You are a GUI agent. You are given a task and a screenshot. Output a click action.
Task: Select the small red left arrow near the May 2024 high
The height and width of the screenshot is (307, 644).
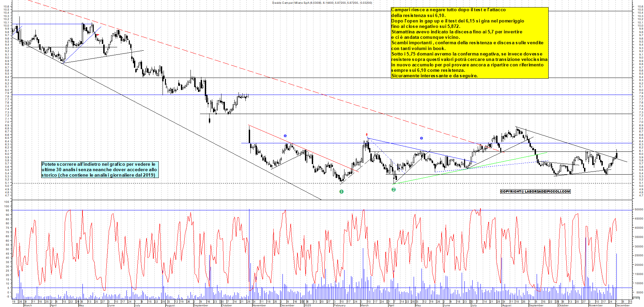[98, 35]
